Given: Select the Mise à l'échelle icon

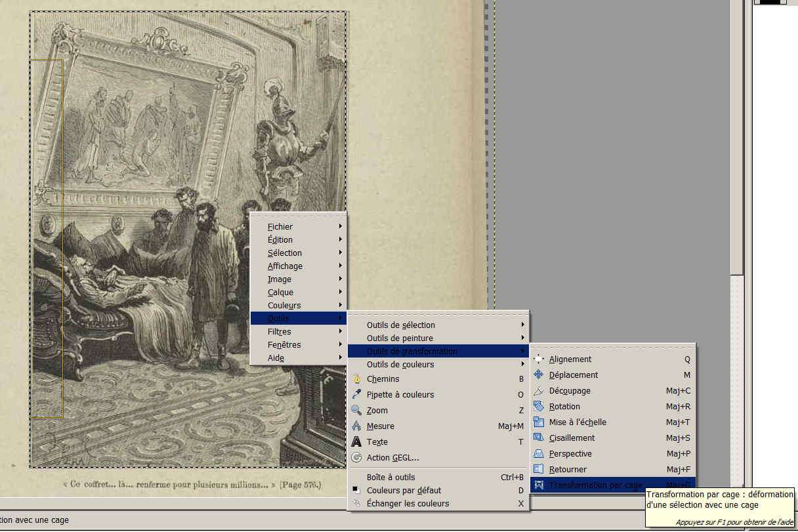Looking at the screenshot, I should click(x=539, y=422).
